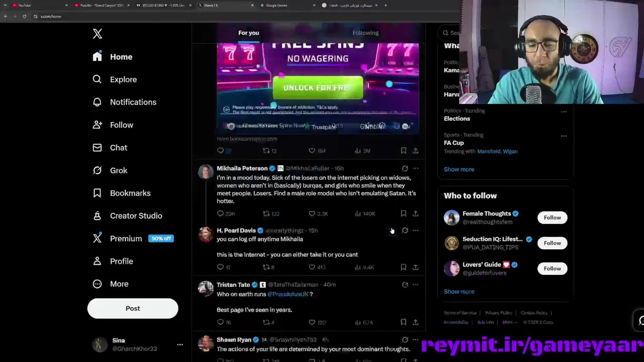Open Profile page
The image size is (644, 362).
[113, 261]
